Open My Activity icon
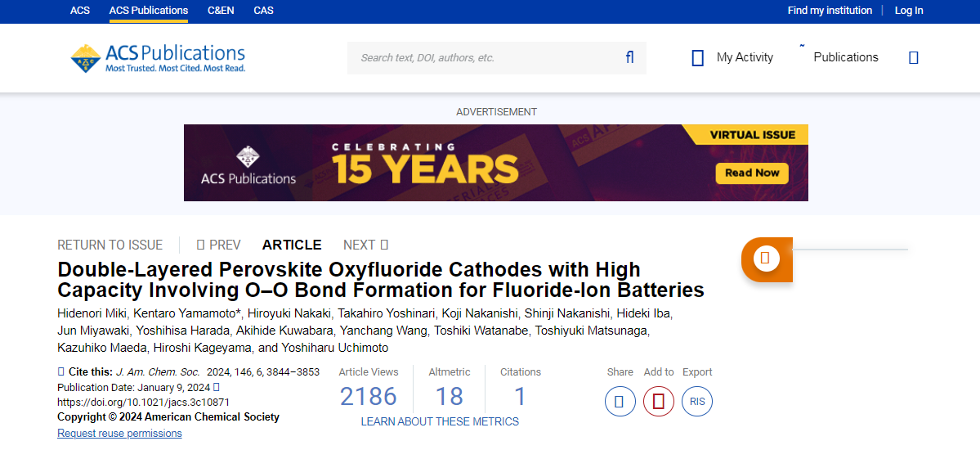This screenshot has width=980, height=450. point(698,58)
